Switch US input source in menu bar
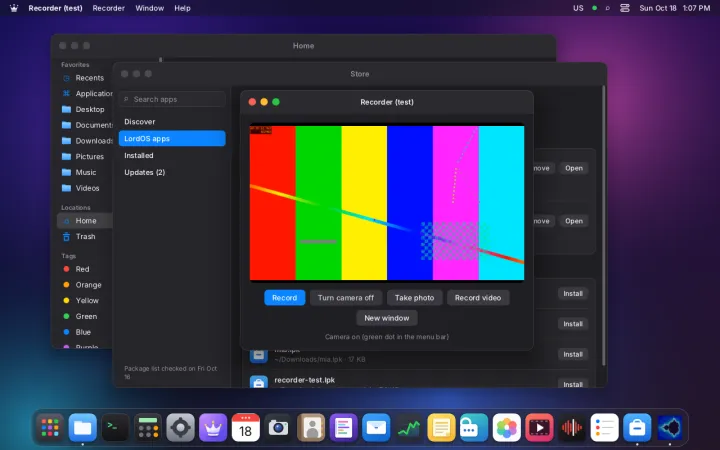 (578, 8)
